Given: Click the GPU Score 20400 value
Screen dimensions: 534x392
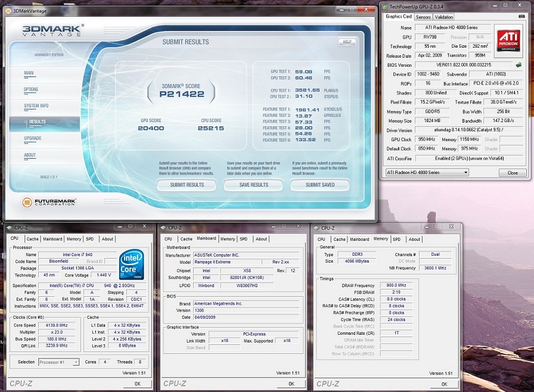Looking at the screenshot, I should coord(151,128).
